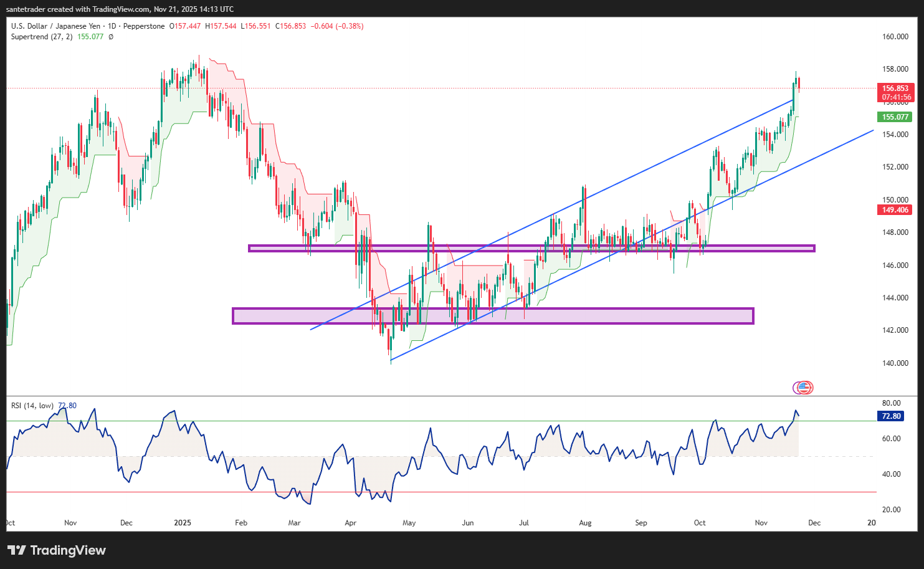Click the red 156.853 last price label
This screenshot has width=924, height=569.
(895, 88)
